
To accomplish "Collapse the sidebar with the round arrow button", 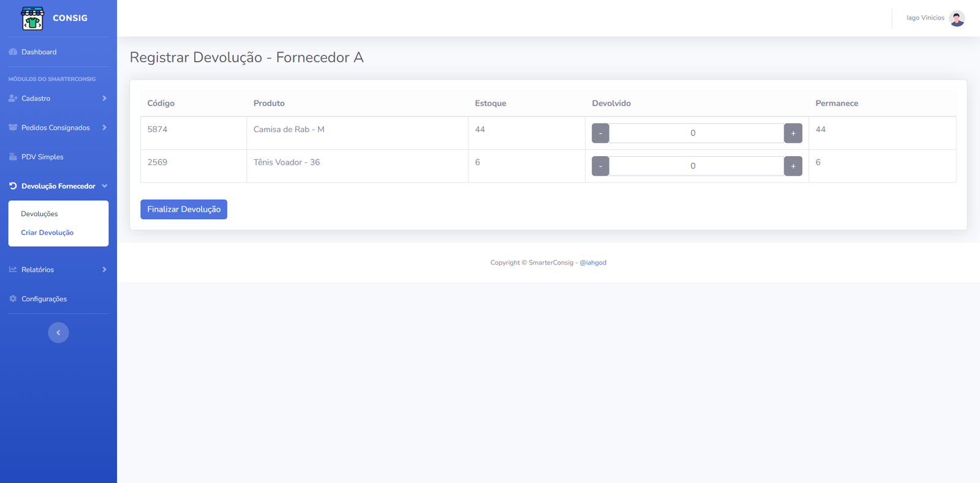I will click(x=58, y=333).
